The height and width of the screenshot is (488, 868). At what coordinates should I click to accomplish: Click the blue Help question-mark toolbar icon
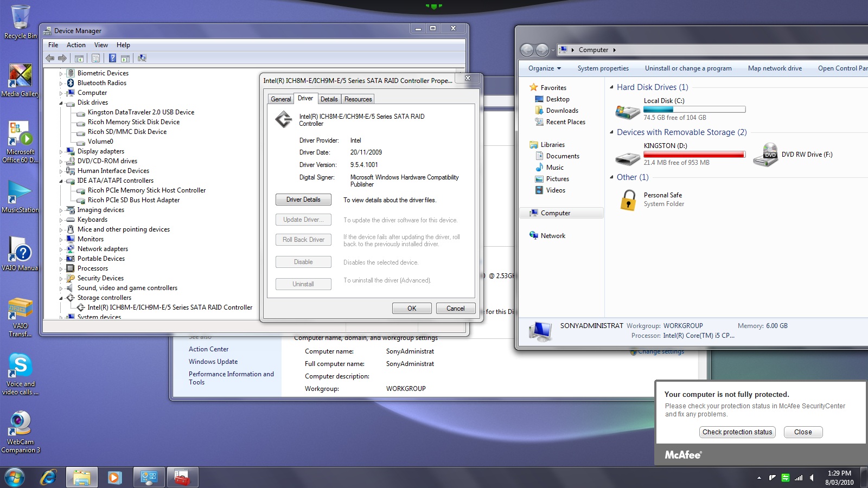pyautogui.click(x=112, y=58)
